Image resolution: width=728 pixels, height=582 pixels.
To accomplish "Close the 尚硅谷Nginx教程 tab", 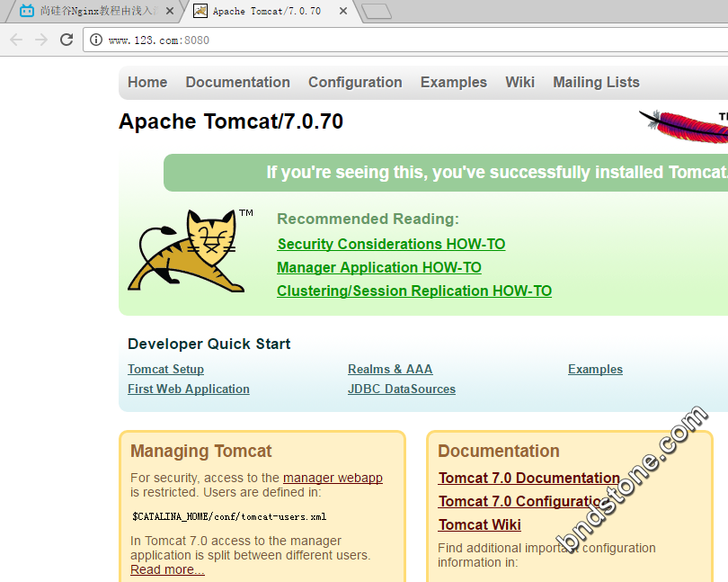I will (170, 11).
